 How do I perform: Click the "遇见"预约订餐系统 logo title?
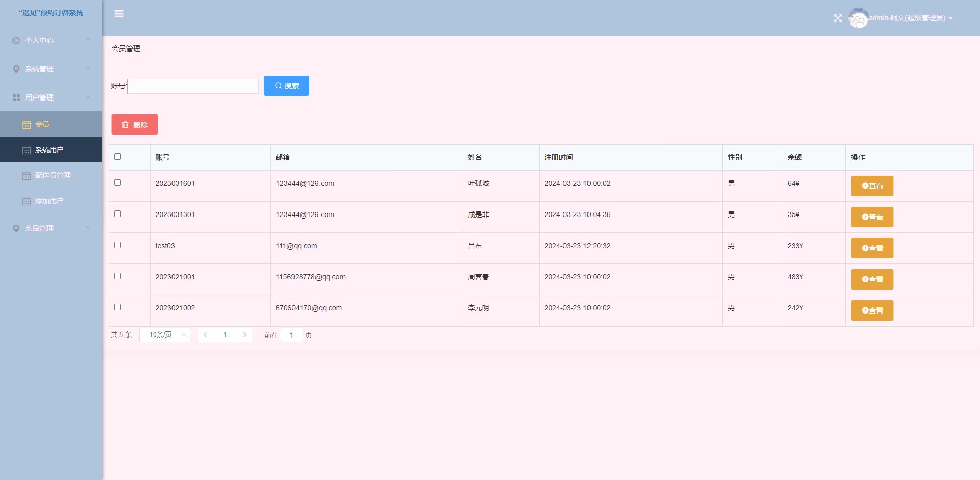coord(51,13)
